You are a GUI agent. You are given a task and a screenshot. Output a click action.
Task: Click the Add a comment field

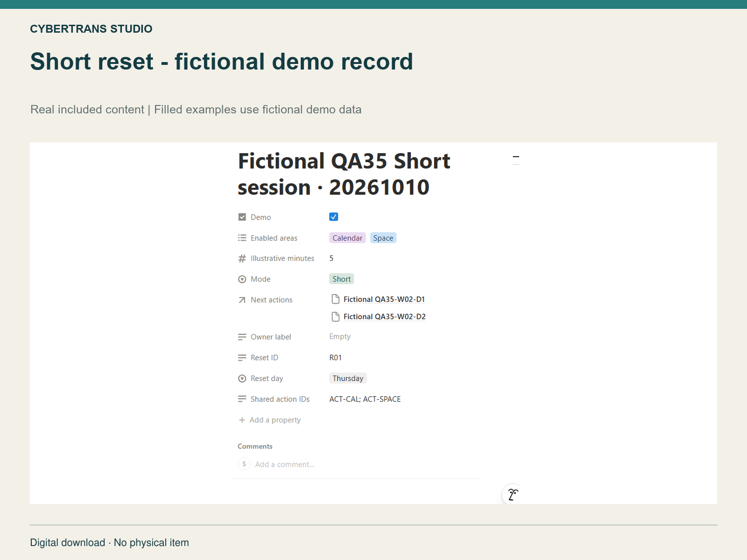[285, 464]
